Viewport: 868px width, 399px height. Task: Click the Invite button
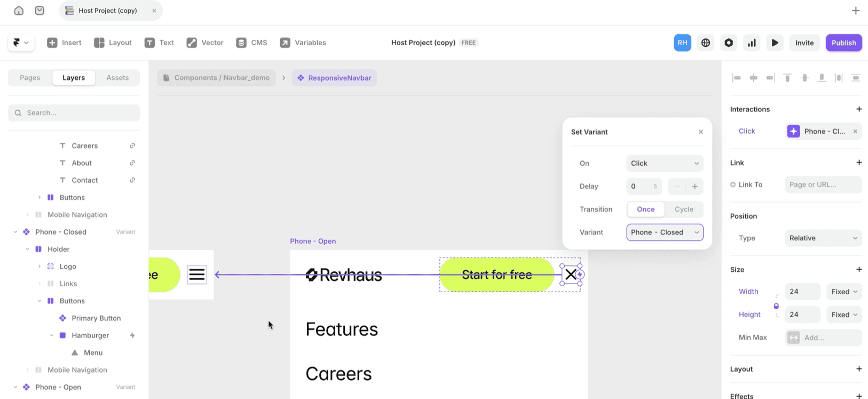[x=804, y=42]
